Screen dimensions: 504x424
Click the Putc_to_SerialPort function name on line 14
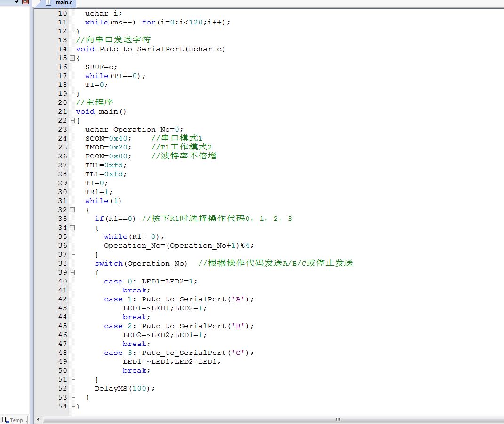[x=141, y=49]
